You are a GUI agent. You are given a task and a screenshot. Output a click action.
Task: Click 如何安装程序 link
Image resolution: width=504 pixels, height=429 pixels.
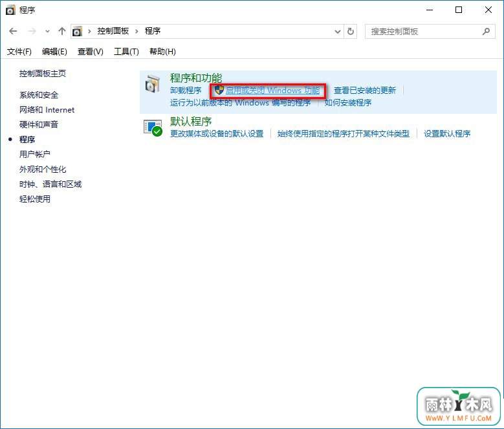(348, 103)
